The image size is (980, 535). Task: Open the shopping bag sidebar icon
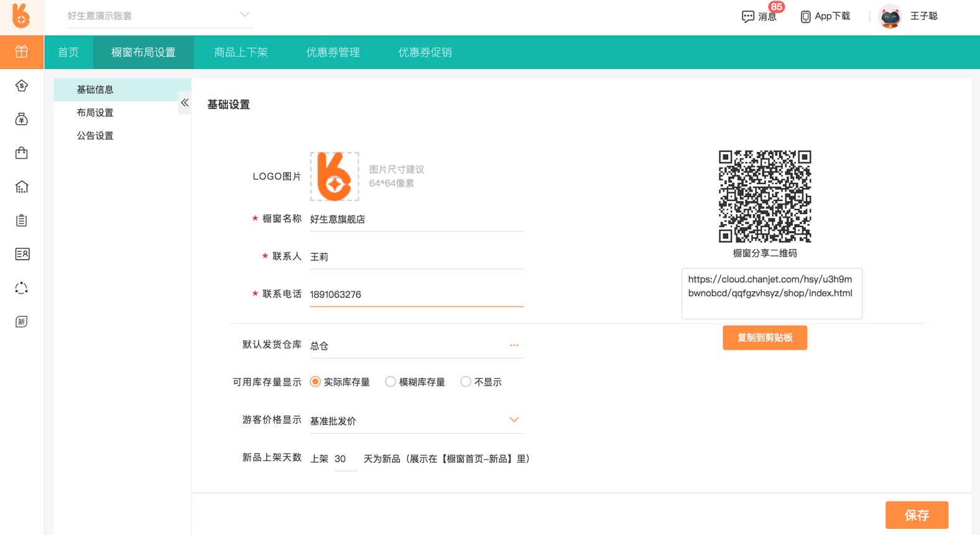[22, 152]
